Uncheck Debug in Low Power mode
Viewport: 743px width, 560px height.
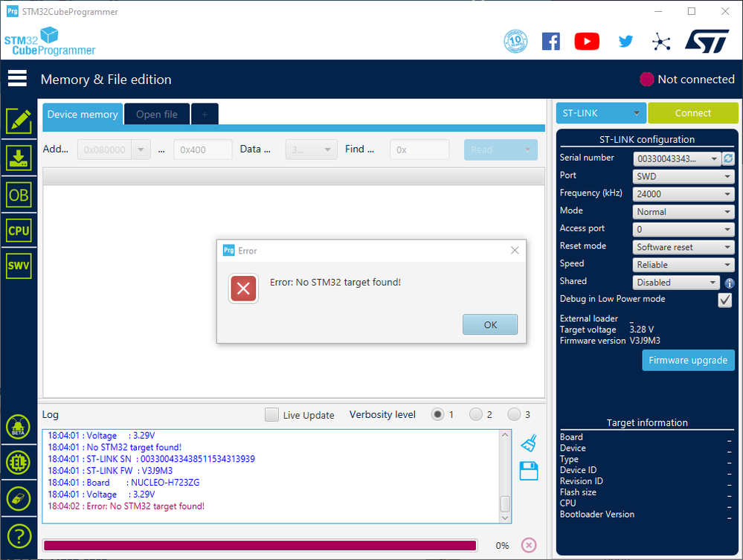pyautogui.click(x=725, y=300)
